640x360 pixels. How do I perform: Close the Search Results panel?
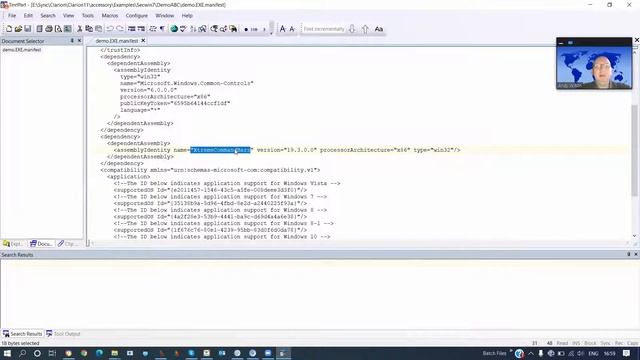[x=636, y=254]
